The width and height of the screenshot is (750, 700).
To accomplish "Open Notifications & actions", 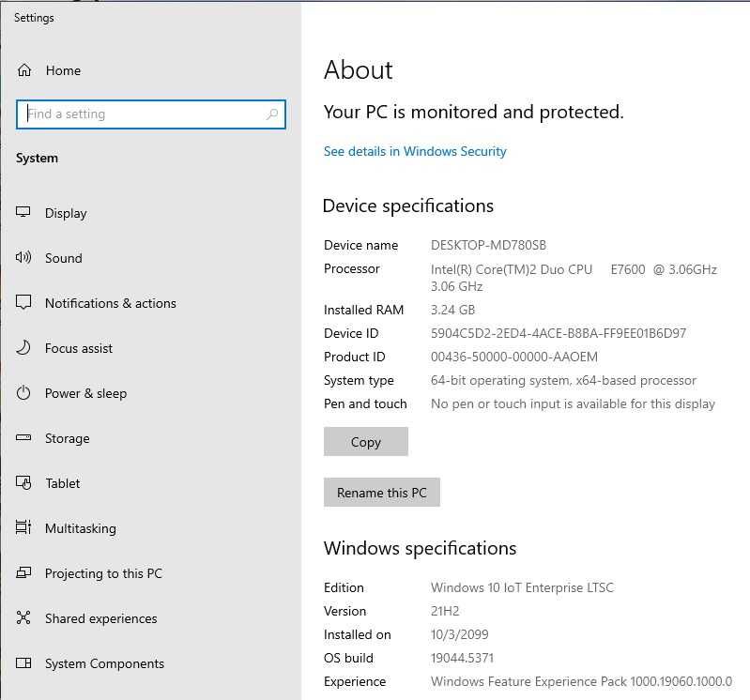I will [111, 303].
